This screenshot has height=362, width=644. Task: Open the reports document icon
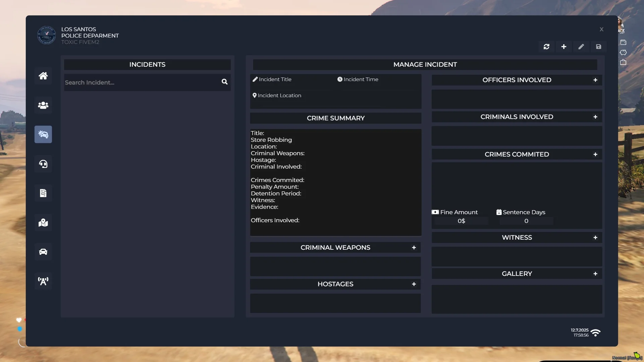click(43, 193)
